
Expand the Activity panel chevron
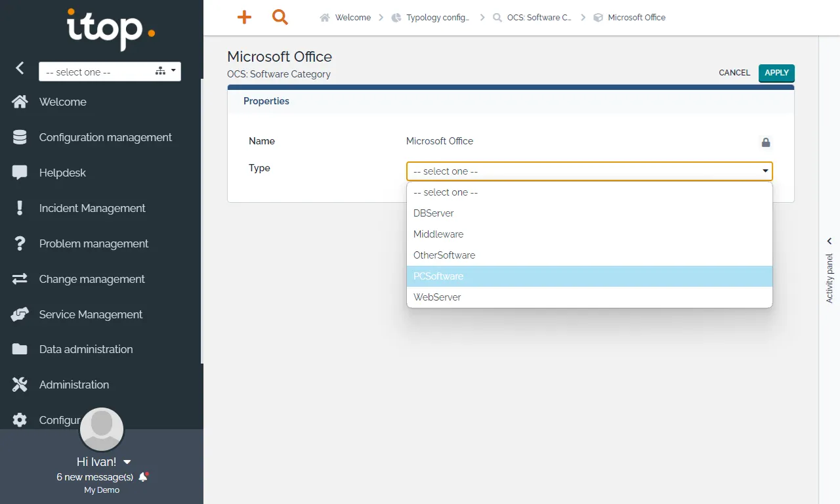pyautogui.click(x=829, y=241)
